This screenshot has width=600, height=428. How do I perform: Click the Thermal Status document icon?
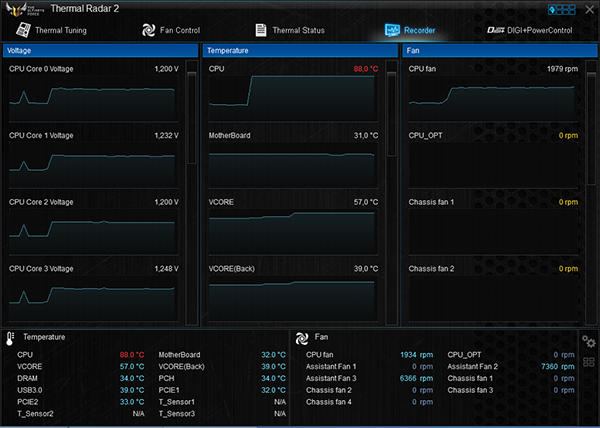click(x=261, y=30)
